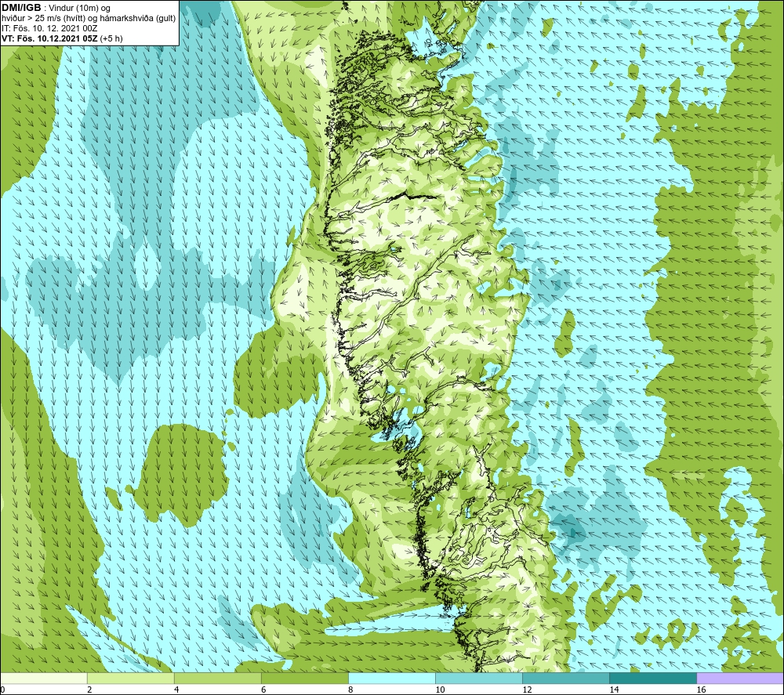
Task: Click the 10–12 m/s cyan legend swatch
Action: [x=479, y=679]
